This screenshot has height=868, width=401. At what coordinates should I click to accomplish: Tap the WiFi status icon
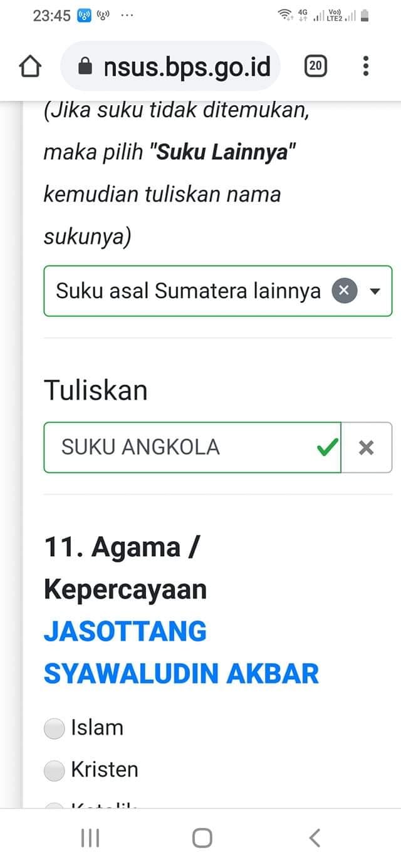click(286, 16)
